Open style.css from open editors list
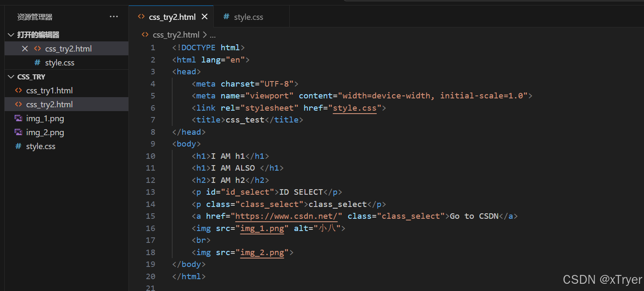 60,63
